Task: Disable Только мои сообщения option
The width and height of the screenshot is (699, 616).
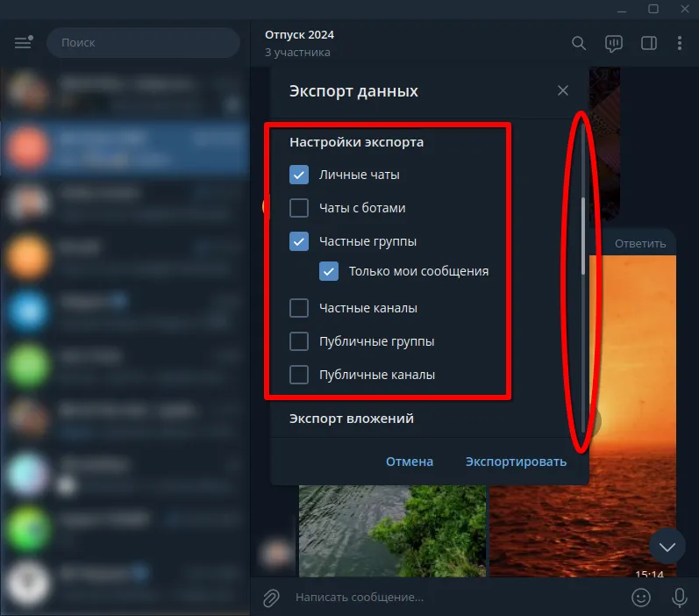Action: (329, 271)
